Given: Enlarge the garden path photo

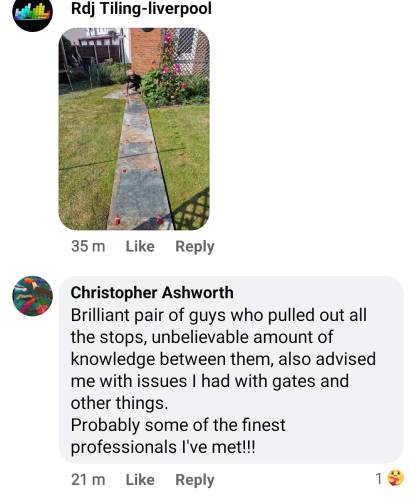Looking at the screenshot, I should pyautogui.click(x=134, y=129).
